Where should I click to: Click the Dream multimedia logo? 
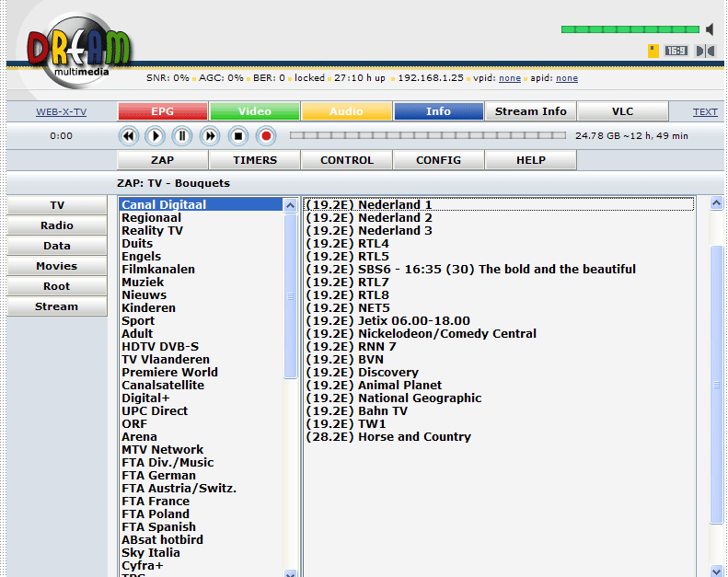tap(78, 50)
